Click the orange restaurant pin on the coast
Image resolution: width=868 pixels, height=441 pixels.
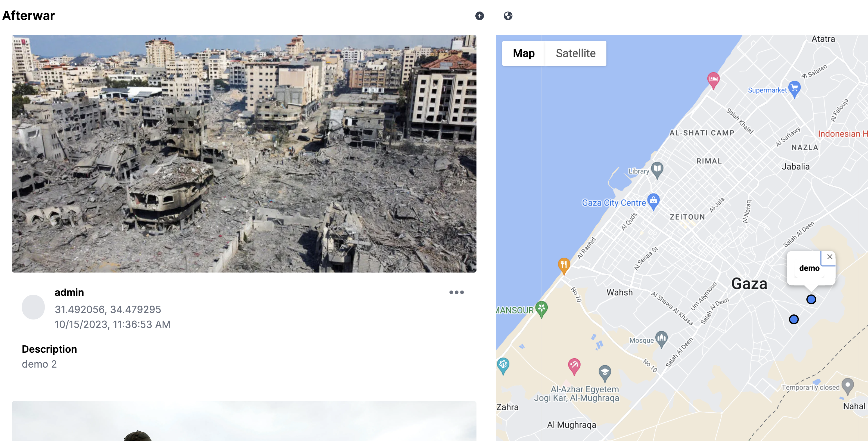tap(564, 266)
